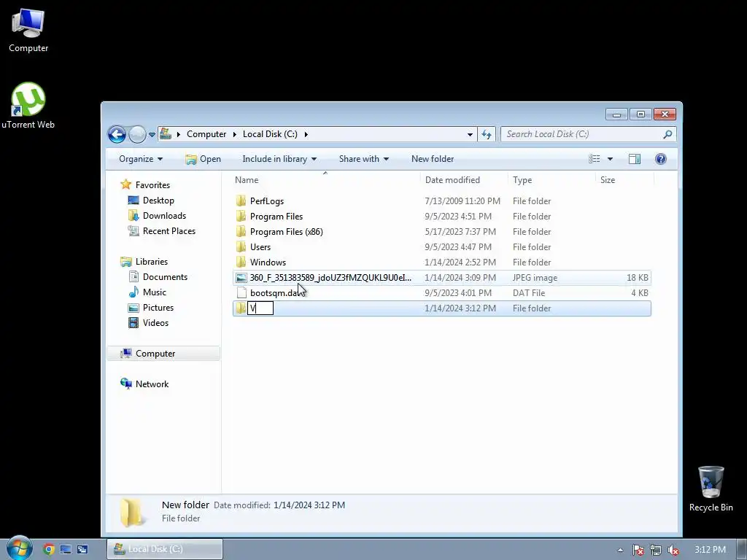This screenshot has width=747, height=560.
Task: Click the network tray icon
Action: pos(656,550)
